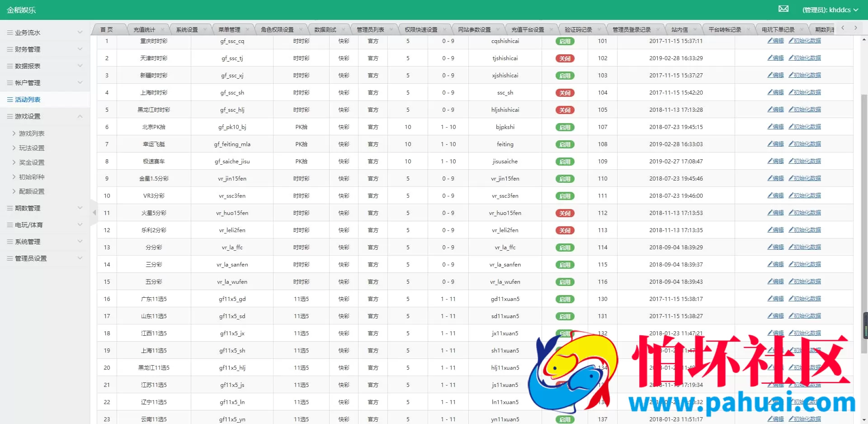The width and height of the screenshot is (868, 424).
Task: Switch to the 首页 tab
Action: tap(107, 29)
